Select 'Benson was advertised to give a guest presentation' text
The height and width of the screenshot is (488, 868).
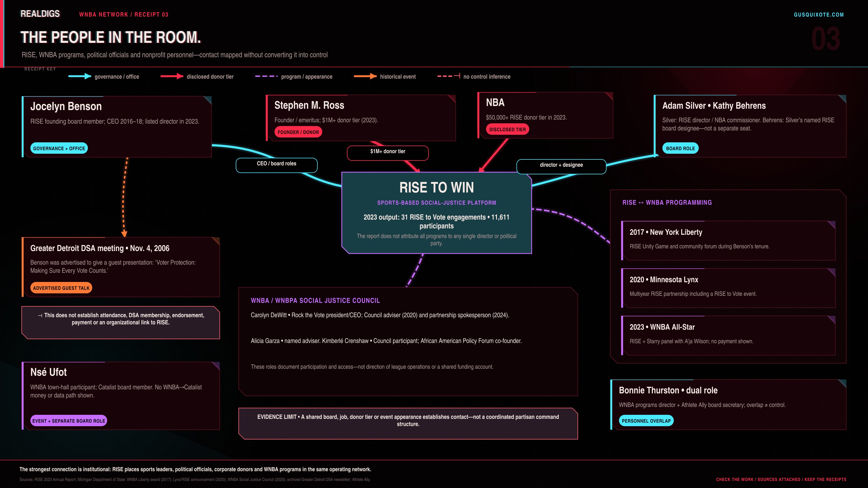point(113,267)
